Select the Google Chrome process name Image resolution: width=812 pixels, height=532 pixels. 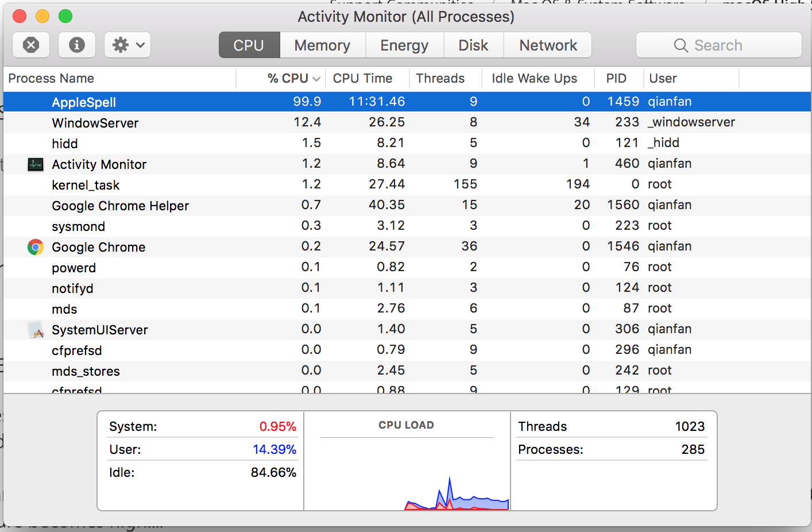98,247
